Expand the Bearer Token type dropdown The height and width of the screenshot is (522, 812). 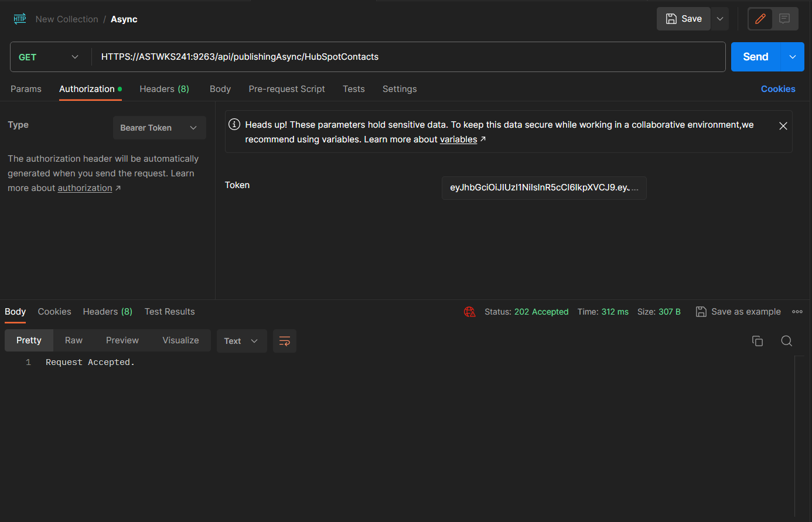[x=159, y=128]
